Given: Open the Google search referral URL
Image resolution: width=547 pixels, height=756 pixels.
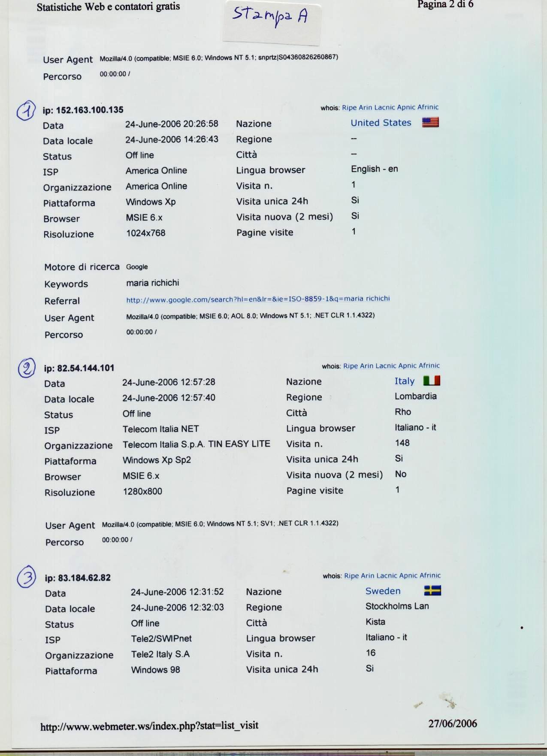Looking at the screenshot, I should pos(258,299).
